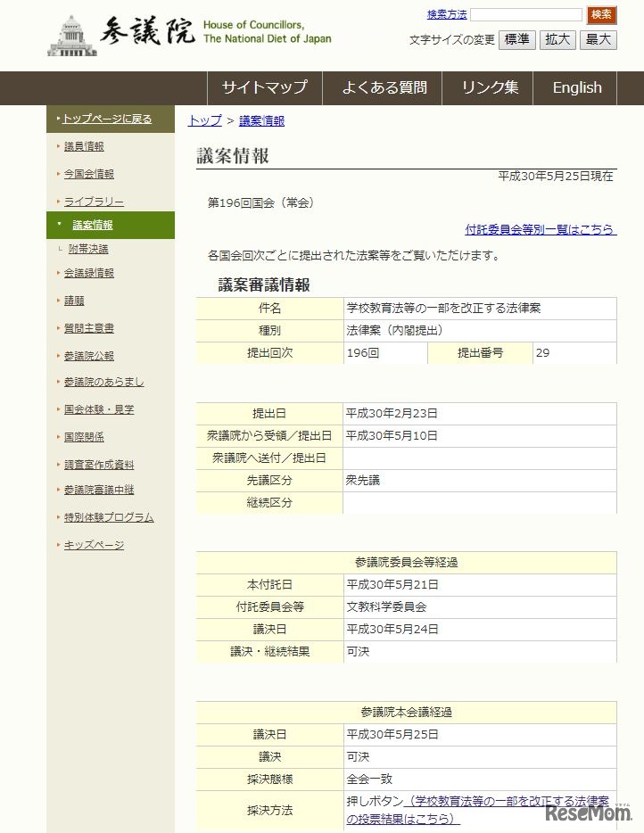Viewport: 644px width, 833px height.
Task: Click the date 平成30年5月21日
Action: 392,584
